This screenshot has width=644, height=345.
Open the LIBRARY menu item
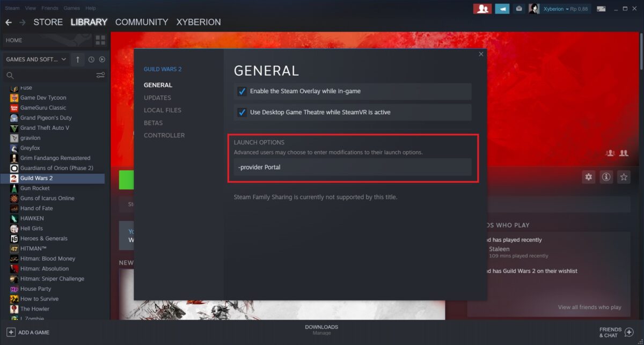tap(89, 22)
